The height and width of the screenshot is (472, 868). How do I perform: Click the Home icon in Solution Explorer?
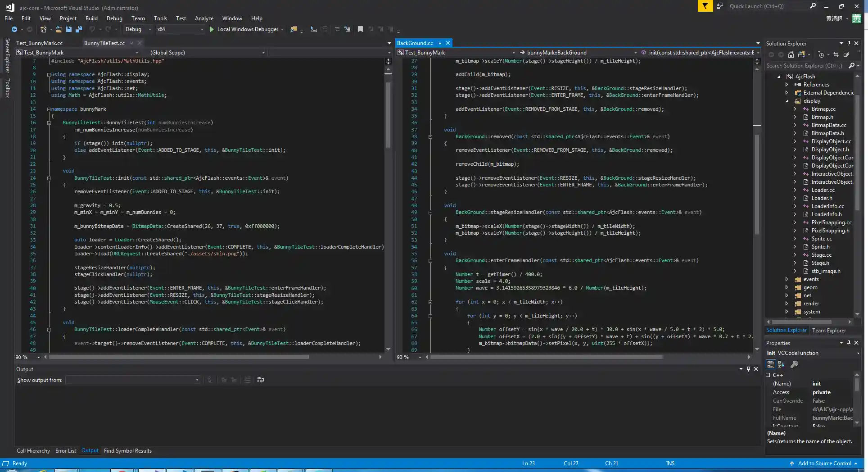791,54
